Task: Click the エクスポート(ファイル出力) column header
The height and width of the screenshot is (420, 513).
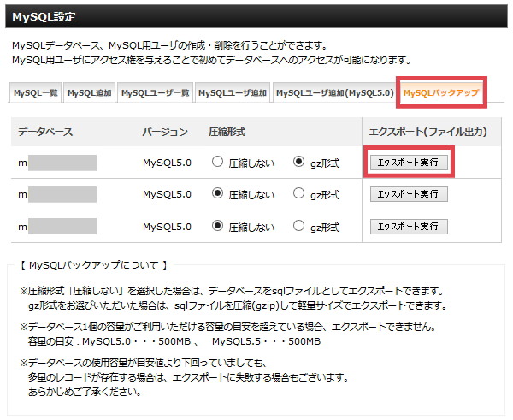Action: [428, 132]
